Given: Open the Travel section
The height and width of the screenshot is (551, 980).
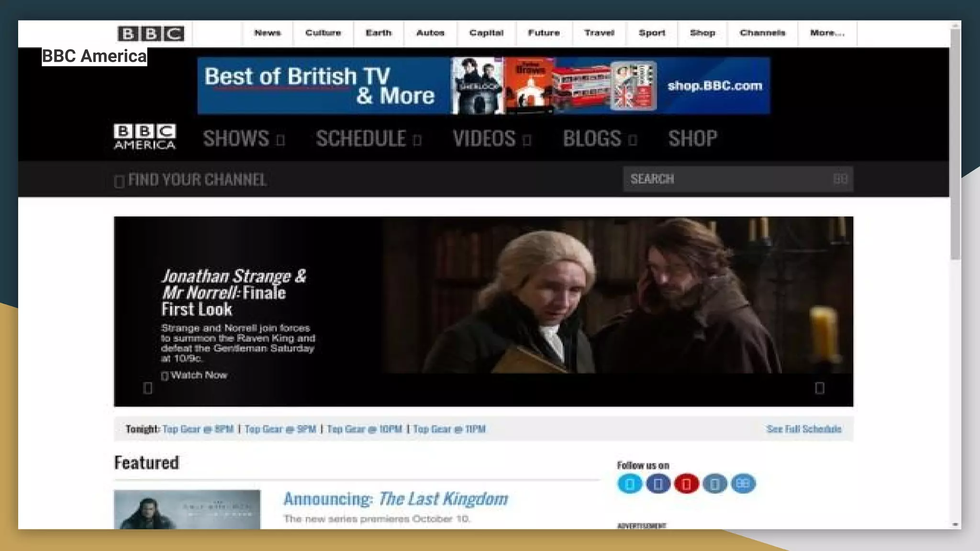Looking at the screenshot, I should click(x=599, y=33).
